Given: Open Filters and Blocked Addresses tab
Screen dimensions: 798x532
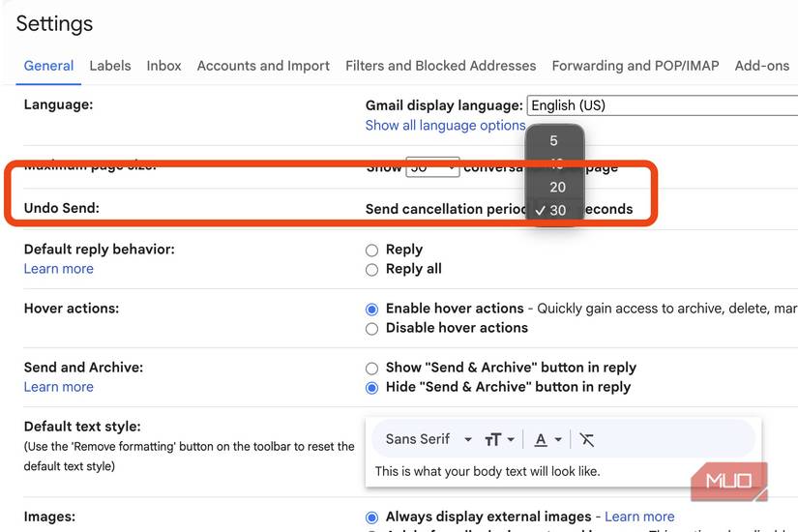Looking at the screenshot, I should click(441, 66).
